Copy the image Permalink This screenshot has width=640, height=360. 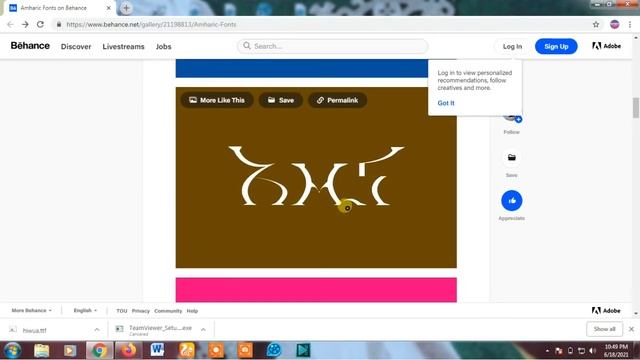[338, 100]
